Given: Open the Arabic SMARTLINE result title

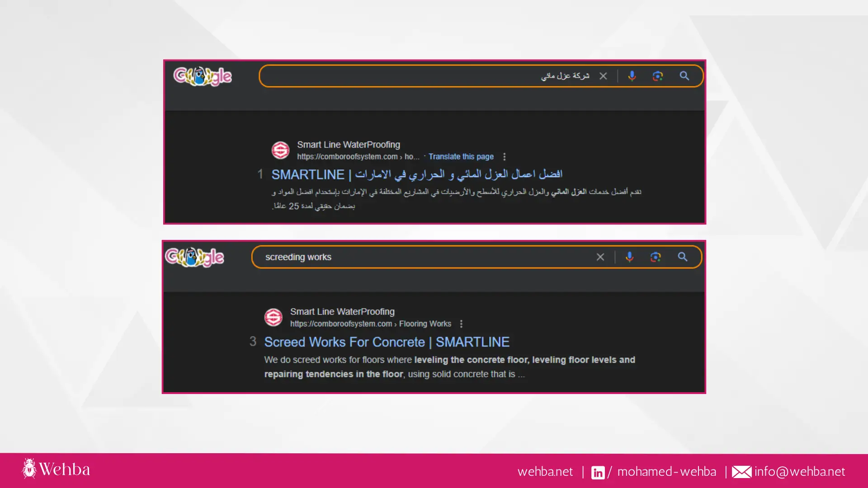Looking at the screenshot, I should pos(416,174).
